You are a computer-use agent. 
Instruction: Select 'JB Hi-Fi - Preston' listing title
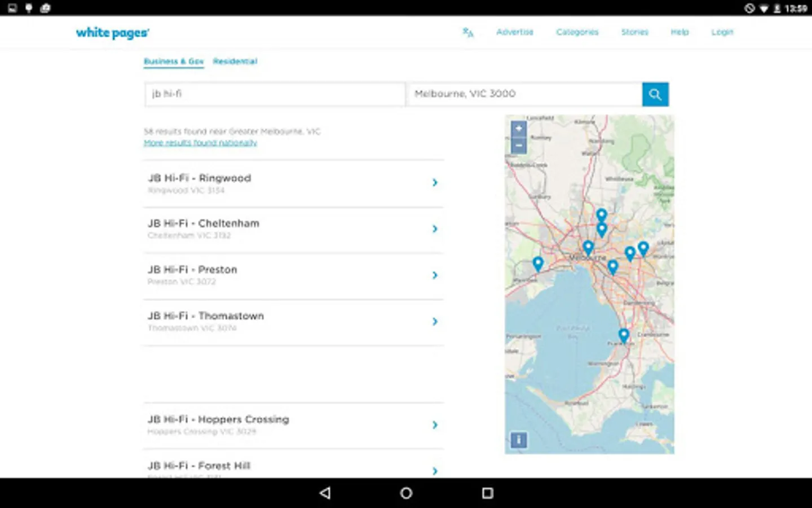(x=192, y=270)
